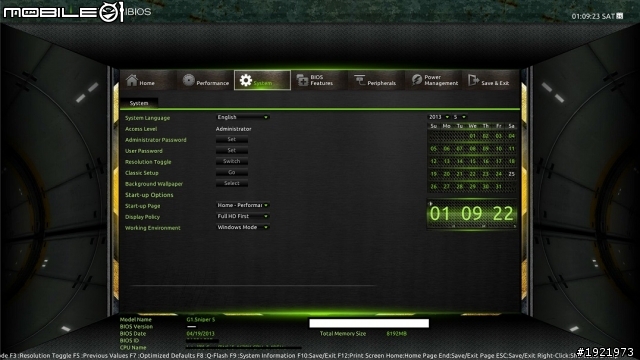
Task: Click the Home house icon
Action: point(131,80)
